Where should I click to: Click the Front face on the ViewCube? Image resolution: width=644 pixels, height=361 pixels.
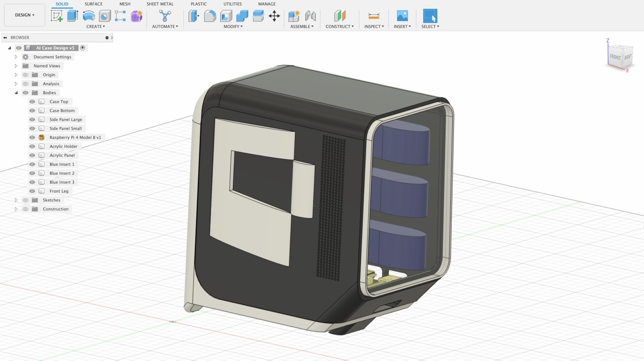tap(615, 57)
